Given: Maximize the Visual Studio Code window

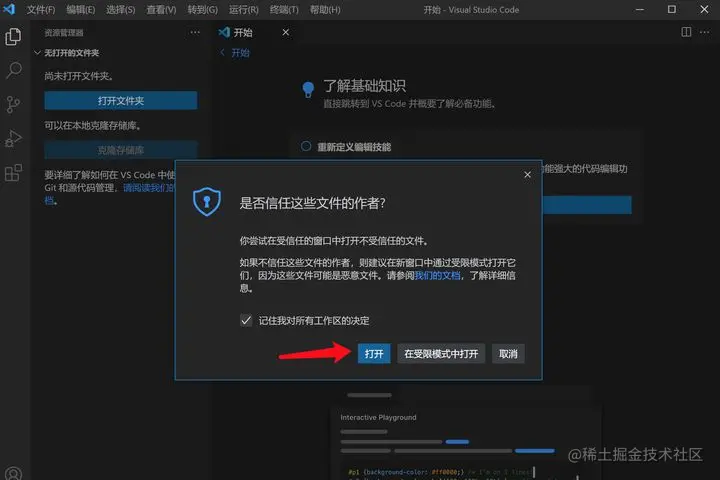Looking at the screenshot, I should point(672,9).
